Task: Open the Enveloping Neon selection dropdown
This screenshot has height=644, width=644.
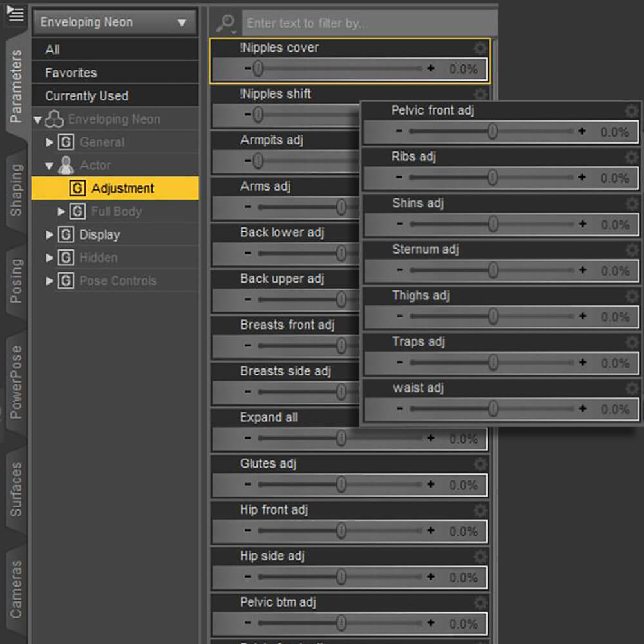Action: click(115, 23)
